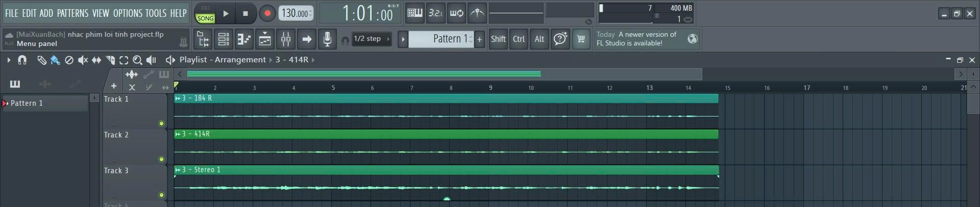The width and height of the screenshot is (980, 207).
Task: Select the Slice tool
Action: pos(110,60)
